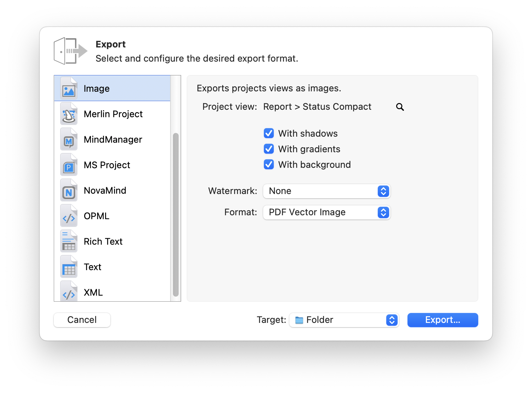Select the NovaMind export icon
The height and width of the screenshot is (393, 532).
pos(69,190)
